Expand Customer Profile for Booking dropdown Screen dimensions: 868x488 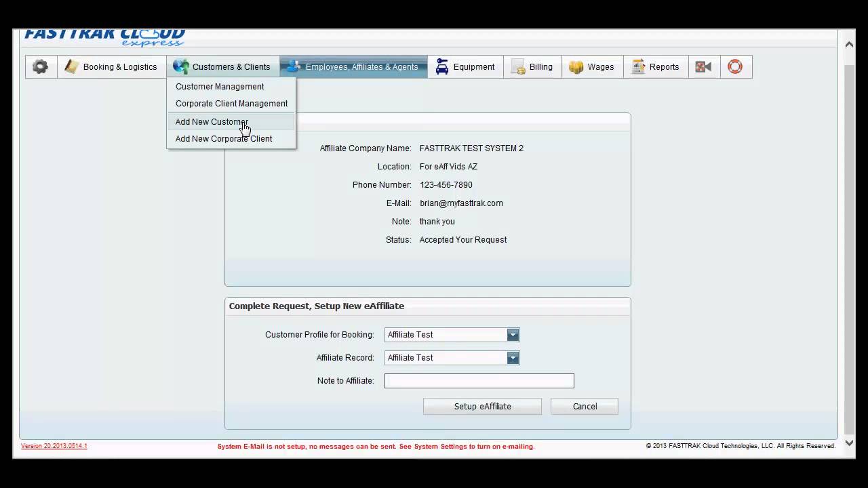click(x=513, y=335)
